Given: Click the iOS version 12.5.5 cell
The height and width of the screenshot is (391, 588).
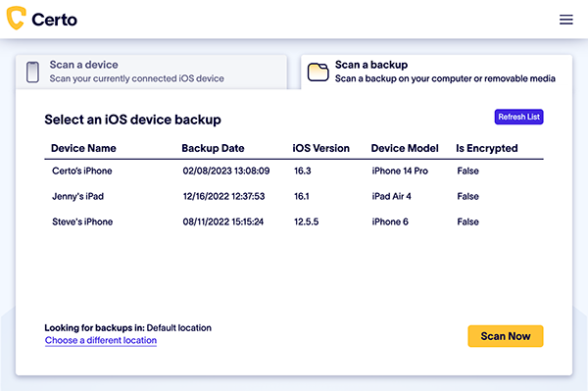Looking at the screenshot, I should pyautogui.click(x=307, y=221).
